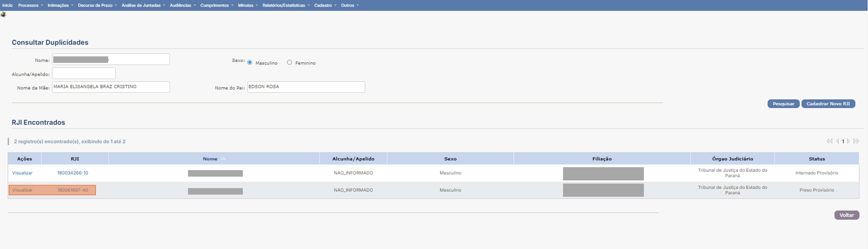868x249 pixels.
Task: Open Visualizar for RJI 180061697-40
Action: (22, 190)
